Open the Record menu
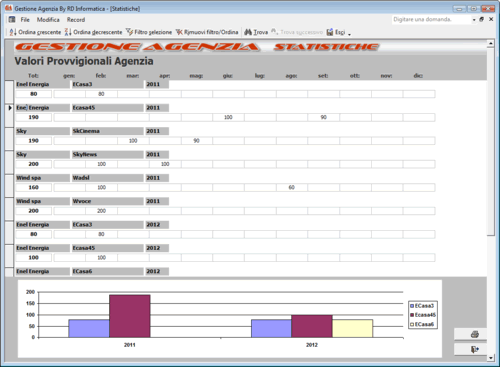The height and width of the screenshot is (367, 500). pos(76,20)
